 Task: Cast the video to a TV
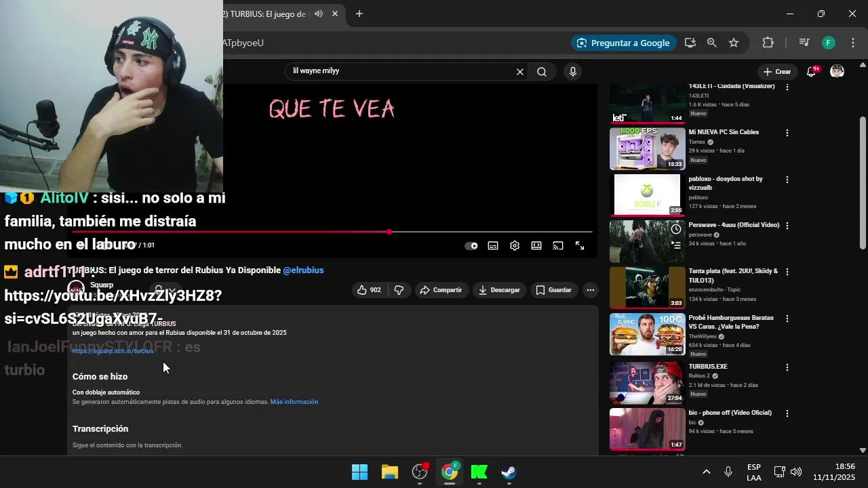[558, 246]
